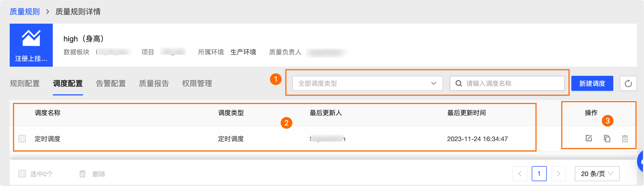This screenshot has width=644, height=186.
Task: Click the edit icon for 定时调度 row
Action: pyautogui.click(x=589, y=138)
